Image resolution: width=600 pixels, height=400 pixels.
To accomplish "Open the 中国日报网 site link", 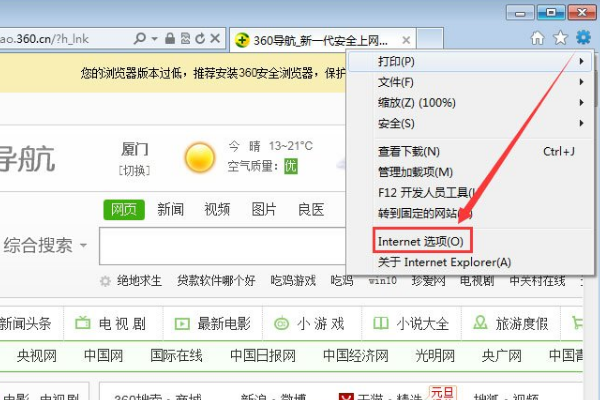I will [x=263, y=356].
